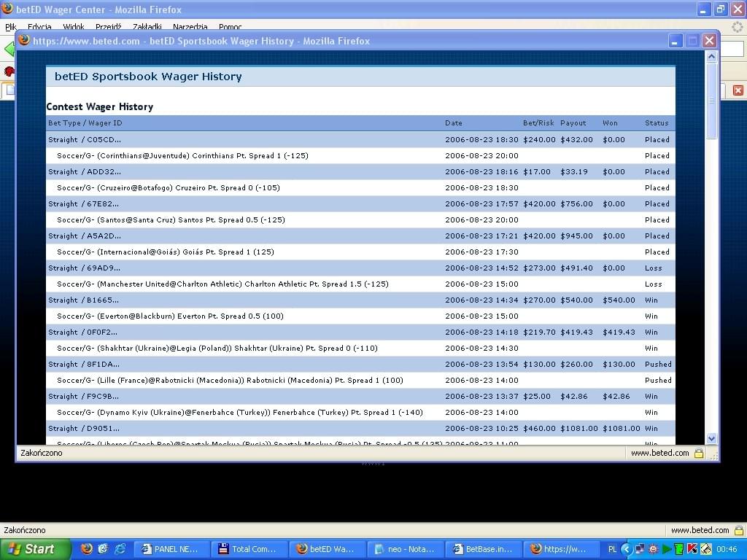
Task: Open the Edycja menu
Action: [39, 27]
